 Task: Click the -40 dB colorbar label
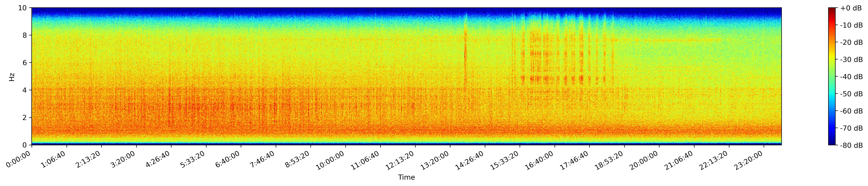point(851,77)
